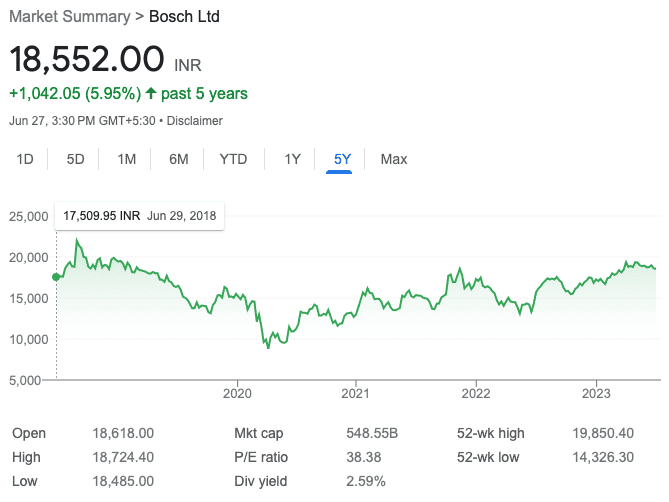Image resolution: width=669 pixels, height=502 pixels.
Task: Select the active 5Y tab
Action: [x=342, y=159]
